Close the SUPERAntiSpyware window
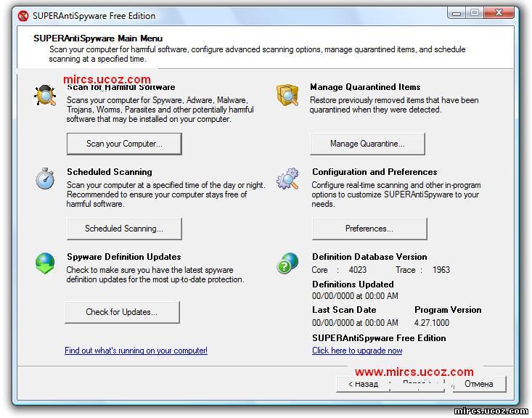Image resolution: width=532 pixels, height=418 pixels. (499, 13)
